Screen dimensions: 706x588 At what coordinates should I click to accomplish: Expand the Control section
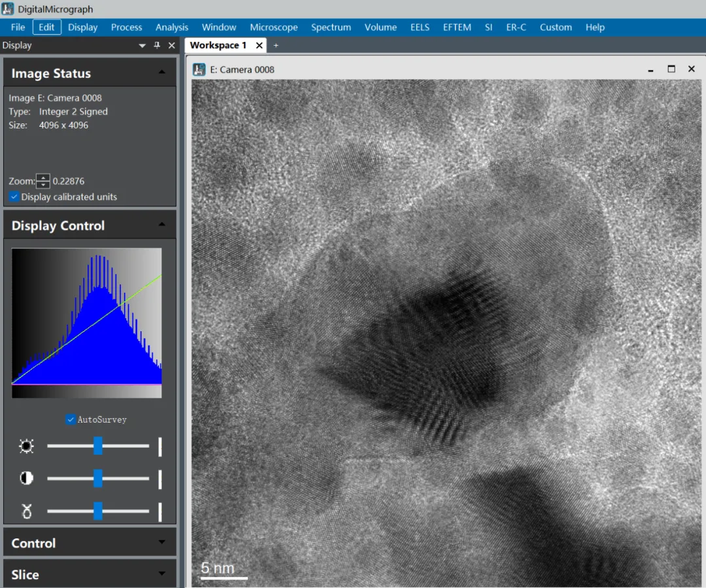tap(162, 542)
